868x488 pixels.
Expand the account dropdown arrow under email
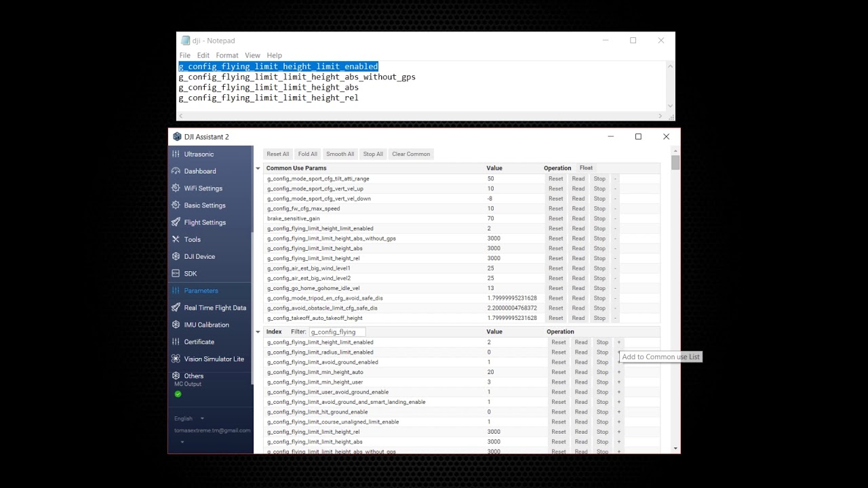click(182, 442)
